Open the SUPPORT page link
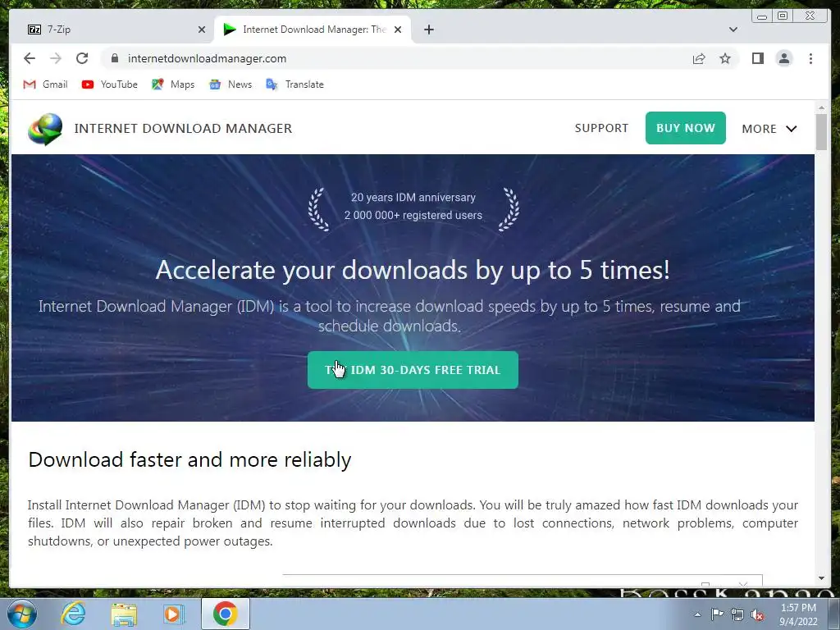 point(601,128)
